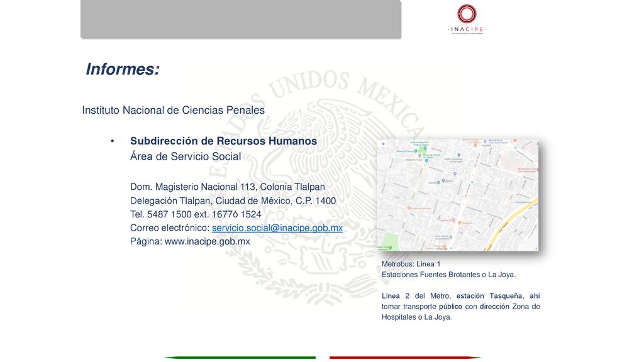Click the servicio.social@inacipe.gob.mx email link

coord(277,228)
